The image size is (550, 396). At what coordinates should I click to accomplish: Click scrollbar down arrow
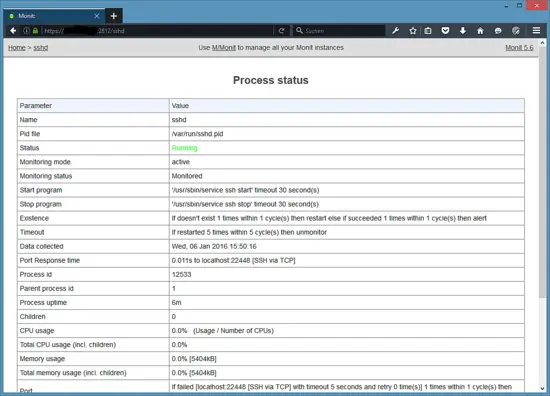pyautogui.click(x=543, y=388)
